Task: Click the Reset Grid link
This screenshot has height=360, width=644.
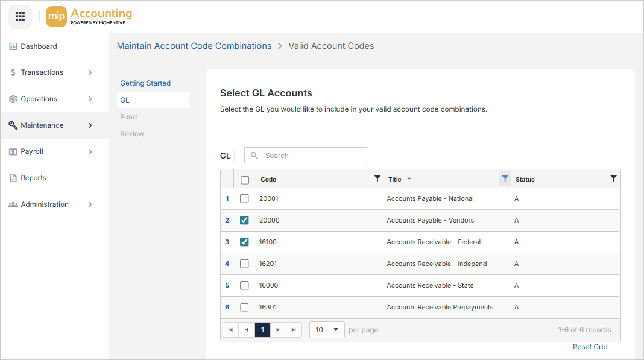Action: [x=590, y=347]
